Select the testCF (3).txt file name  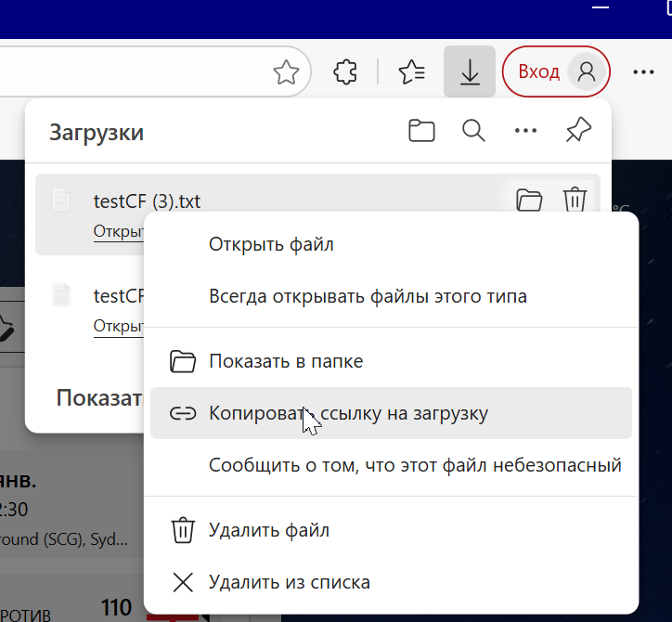(147, 201)
